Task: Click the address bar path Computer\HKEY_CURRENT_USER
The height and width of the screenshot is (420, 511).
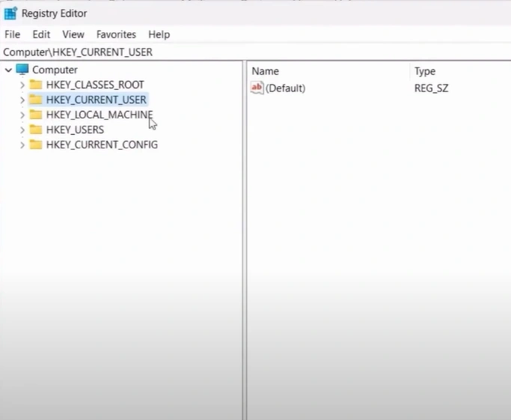Action: click(x=78, y=52)
